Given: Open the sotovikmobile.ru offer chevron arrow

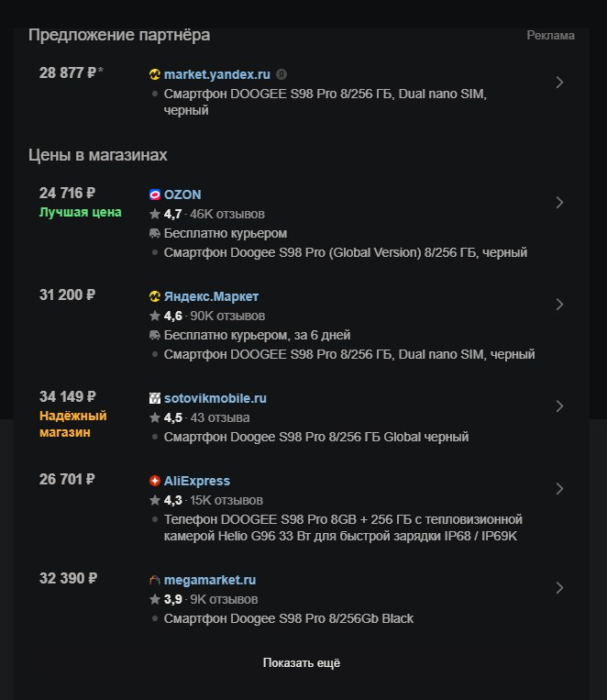Looking at the screenshot, I should (x=559, y=406).
